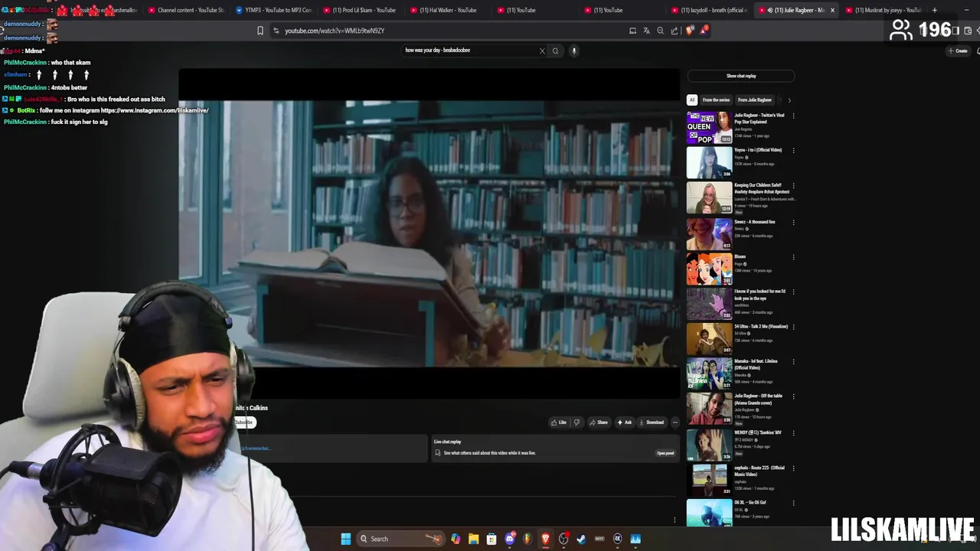Screen dimensions: 980x551
Task: Open options for WENDY MV video
Action: [x=793, y=433]
